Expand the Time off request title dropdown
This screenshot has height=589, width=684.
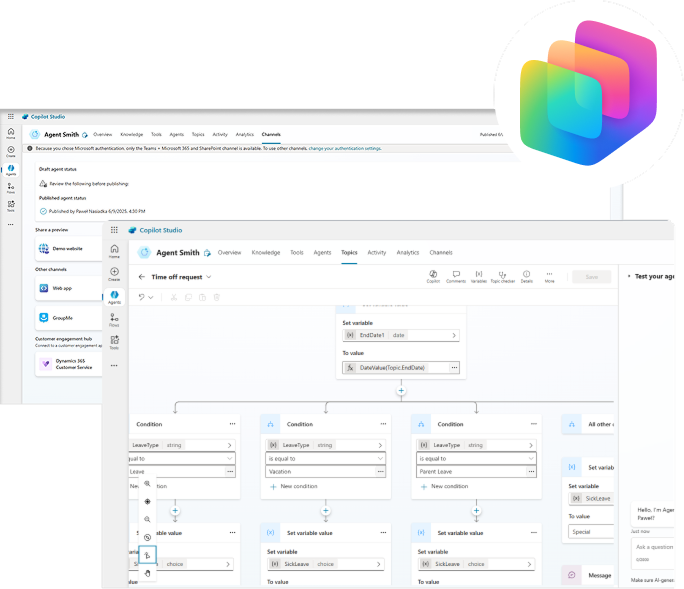[x=209, y=277]
